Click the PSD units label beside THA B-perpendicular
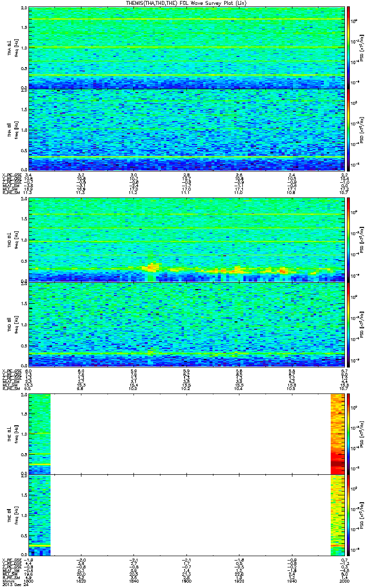The image size is (368, 588). (362, 48)
